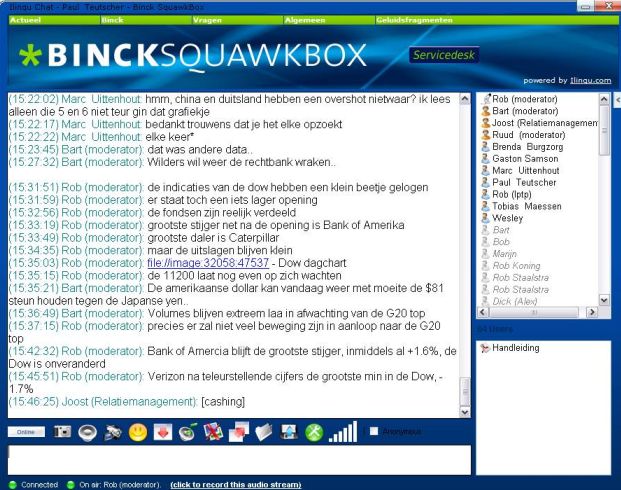Click user list scrollbar up arrow
This screenshot has height=490, width=621.
click(x=604, y=99)
